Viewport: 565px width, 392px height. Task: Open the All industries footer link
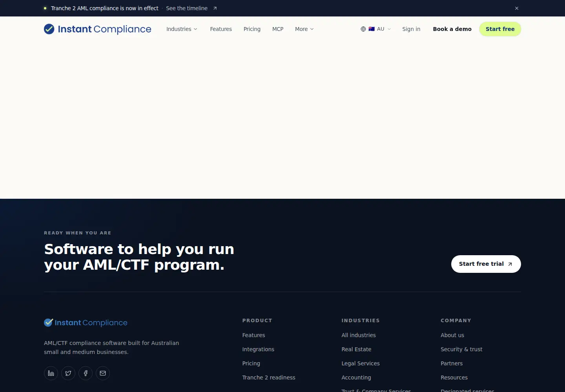(x=359, y=335)
